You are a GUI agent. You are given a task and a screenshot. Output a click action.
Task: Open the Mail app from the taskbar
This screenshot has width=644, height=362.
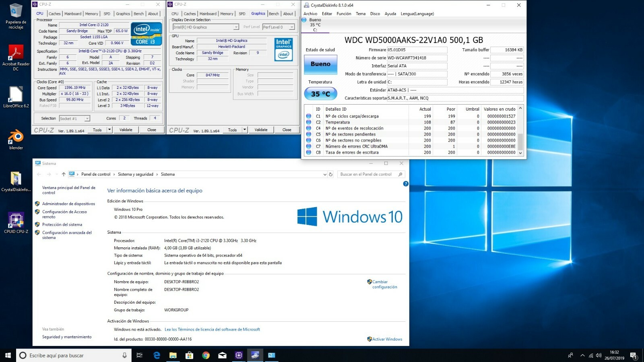tap(222, 355)
